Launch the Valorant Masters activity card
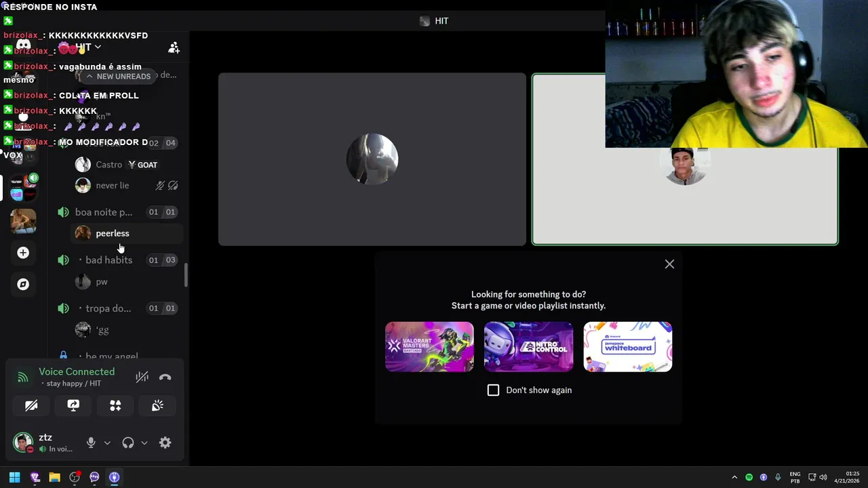Screen dimensions: 868x488 point(429,346)
